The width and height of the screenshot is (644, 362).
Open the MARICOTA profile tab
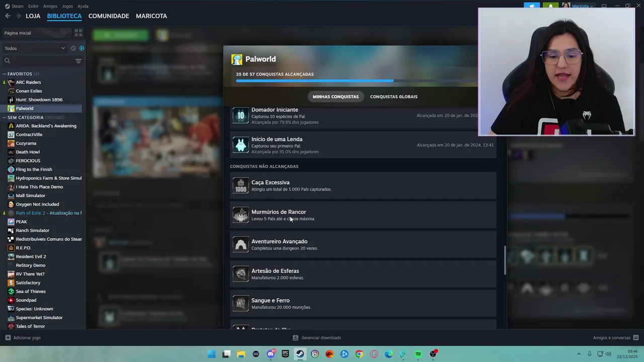151,16
